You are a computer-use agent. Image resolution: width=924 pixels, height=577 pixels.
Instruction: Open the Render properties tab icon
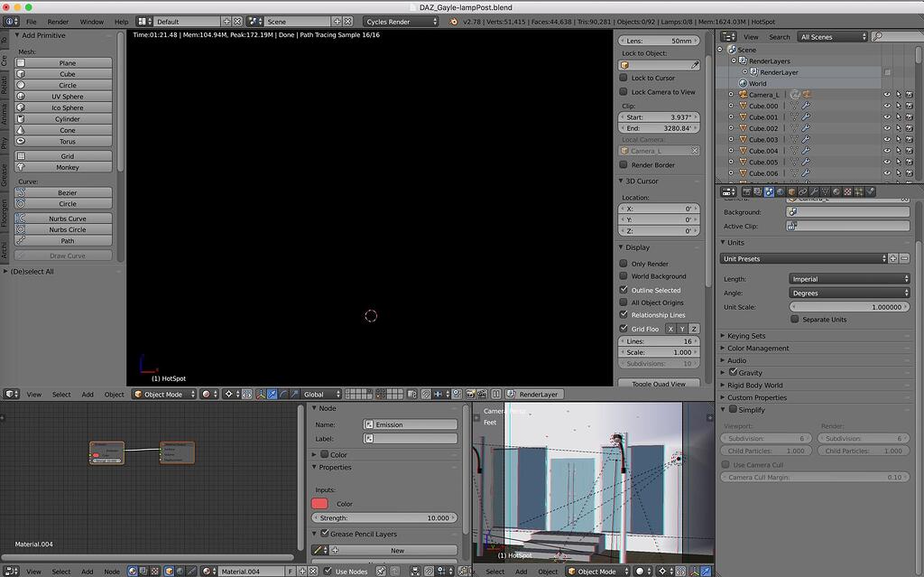click(x=746, y=191)
